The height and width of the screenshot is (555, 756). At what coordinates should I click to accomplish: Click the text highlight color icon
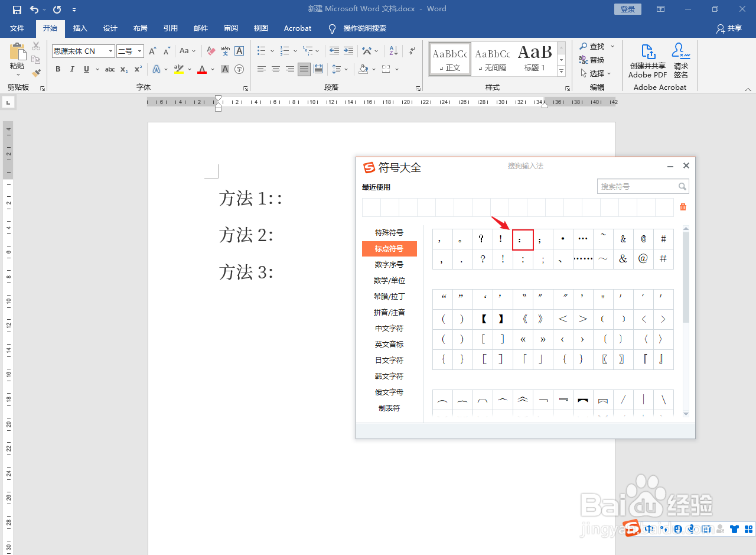178,69
